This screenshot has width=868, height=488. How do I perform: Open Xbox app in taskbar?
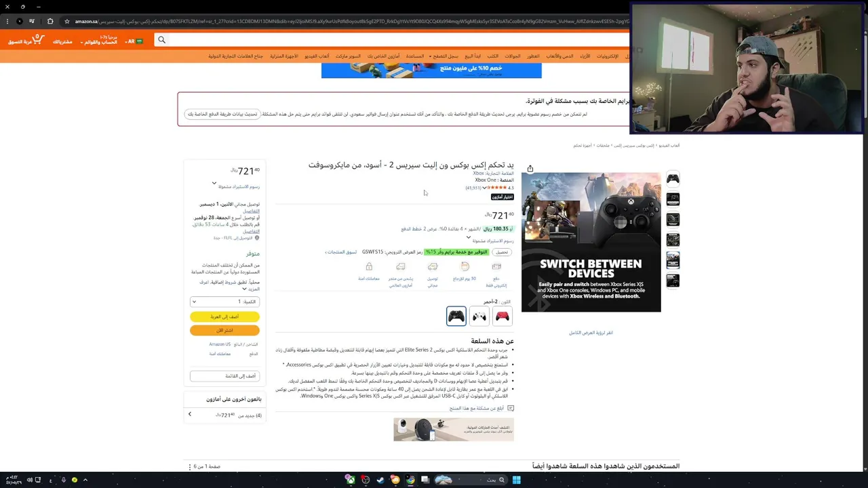click(x=350, y=480)
